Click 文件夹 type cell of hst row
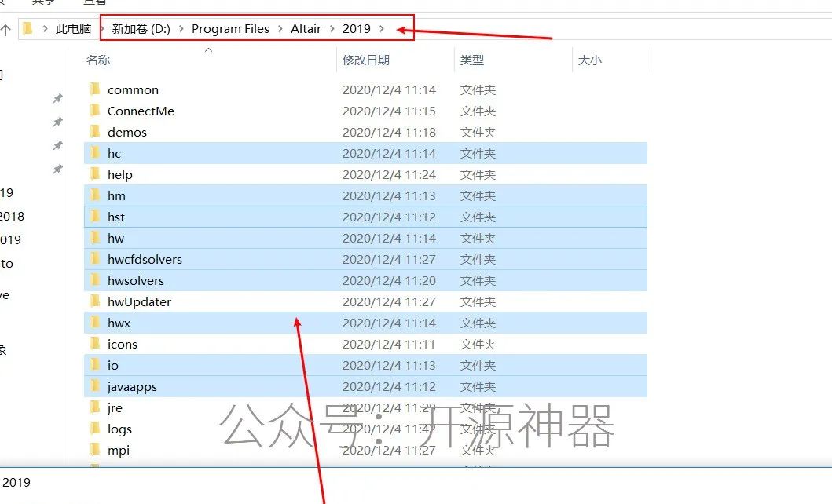Image resolution: width=832 pixels, height=504 pixels. click(x=478, y=217)
